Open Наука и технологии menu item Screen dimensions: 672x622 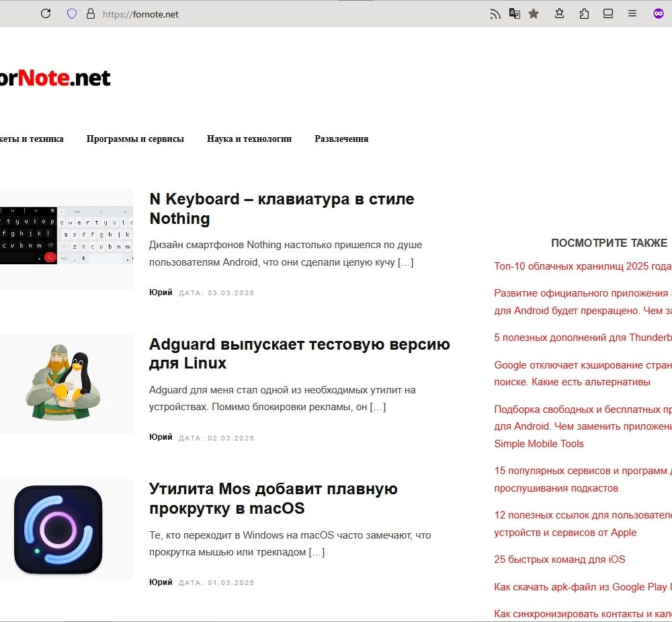[x=249, y=139]
